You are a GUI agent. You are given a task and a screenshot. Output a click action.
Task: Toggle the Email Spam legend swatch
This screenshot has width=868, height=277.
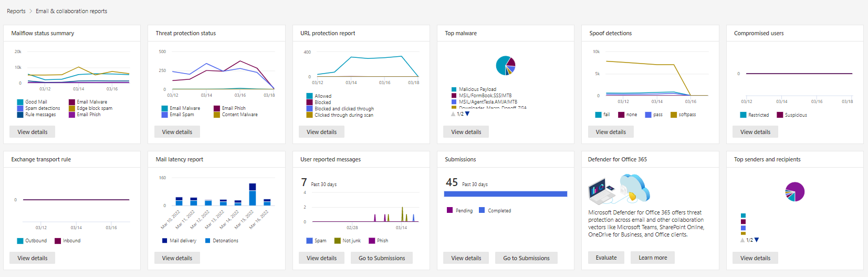(164, 115)
